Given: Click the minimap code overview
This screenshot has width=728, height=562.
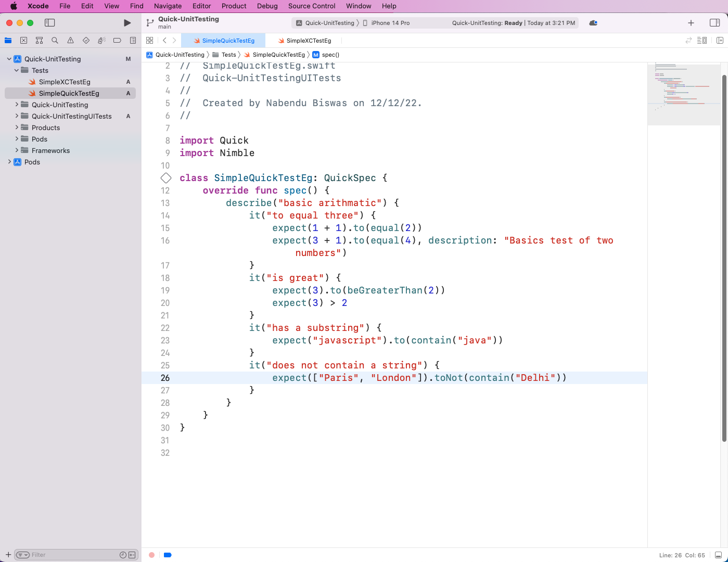Looking at the screenshot, I should (x=684, y=94).
